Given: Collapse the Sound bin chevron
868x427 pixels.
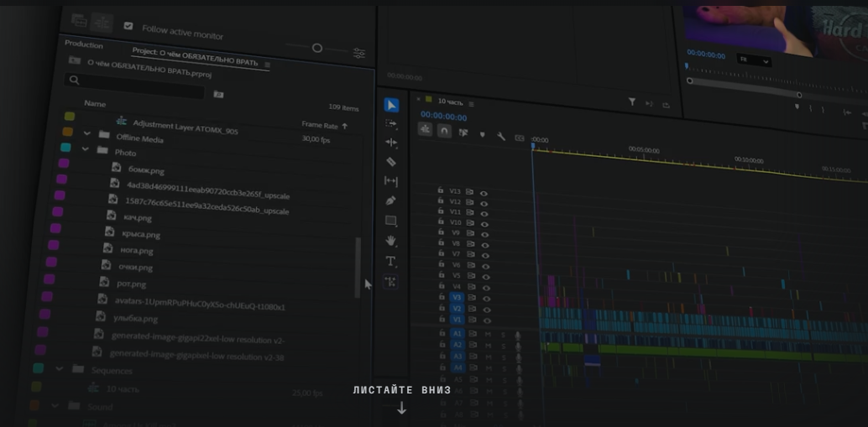Looking at the screenshot, I should pos(55,405).
